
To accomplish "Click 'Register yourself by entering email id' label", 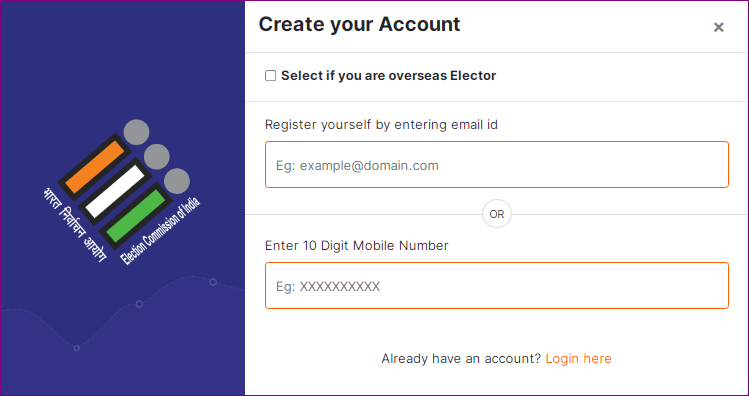I will click(x=381, y=125).
